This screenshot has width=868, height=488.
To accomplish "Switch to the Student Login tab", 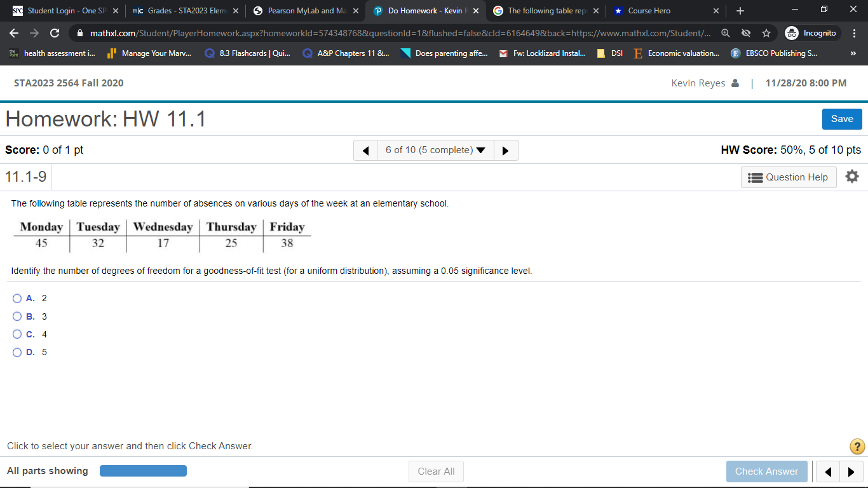I will 67,11.
